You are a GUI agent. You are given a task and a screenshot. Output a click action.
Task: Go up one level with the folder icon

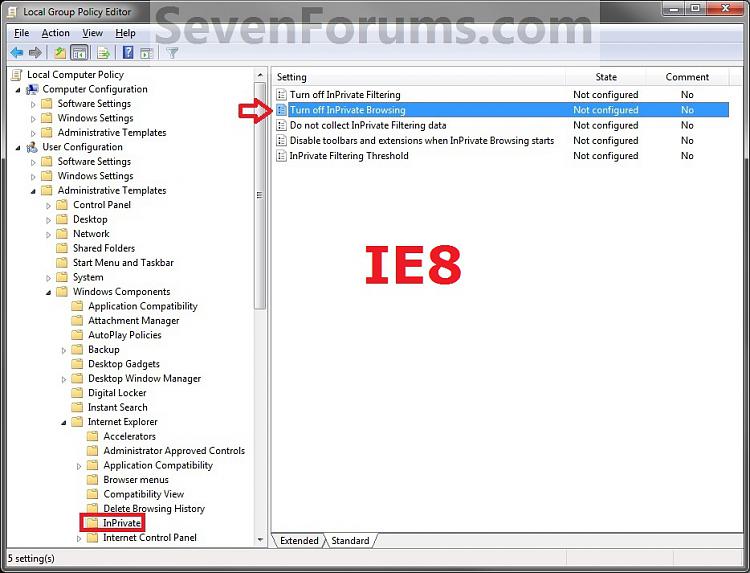[60, 53]
